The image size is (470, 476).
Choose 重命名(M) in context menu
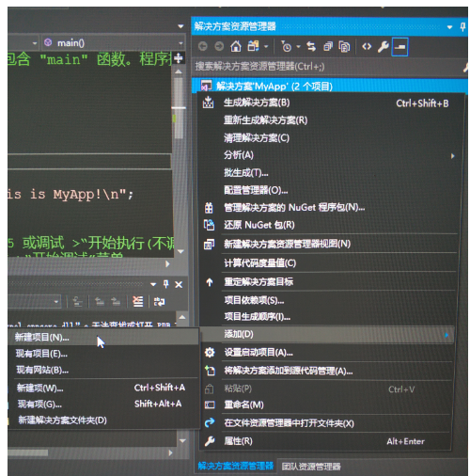click(327, 405)
